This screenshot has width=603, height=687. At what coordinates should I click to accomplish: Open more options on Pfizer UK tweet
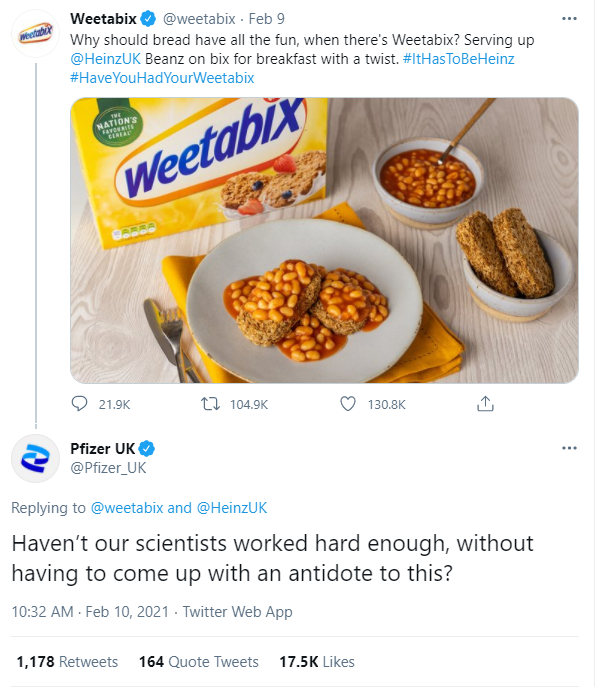(x=570, y=447)
